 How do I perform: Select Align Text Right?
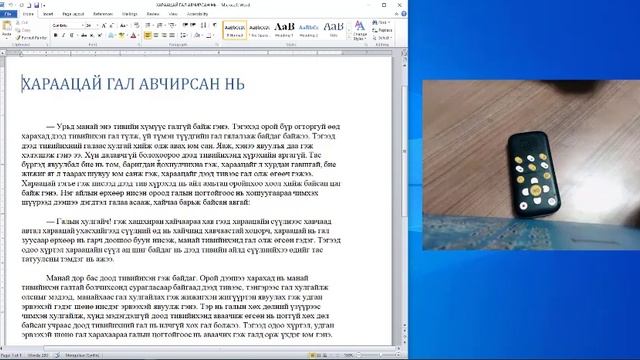click(x=164, y=36)
